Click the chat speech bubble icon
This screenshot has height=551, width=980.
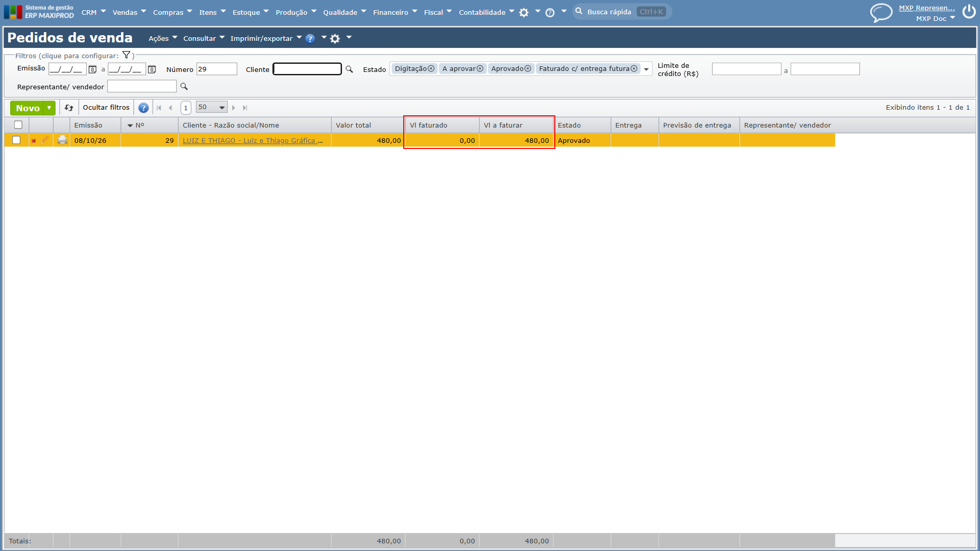point(881,12)
